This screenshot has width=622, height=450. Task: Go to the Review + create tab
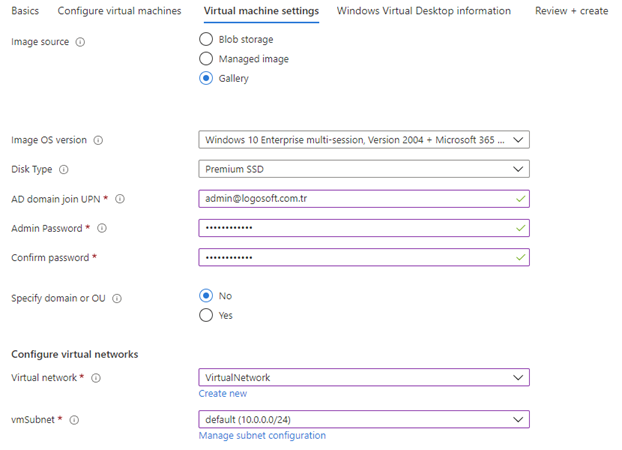[x=571, y=11]
